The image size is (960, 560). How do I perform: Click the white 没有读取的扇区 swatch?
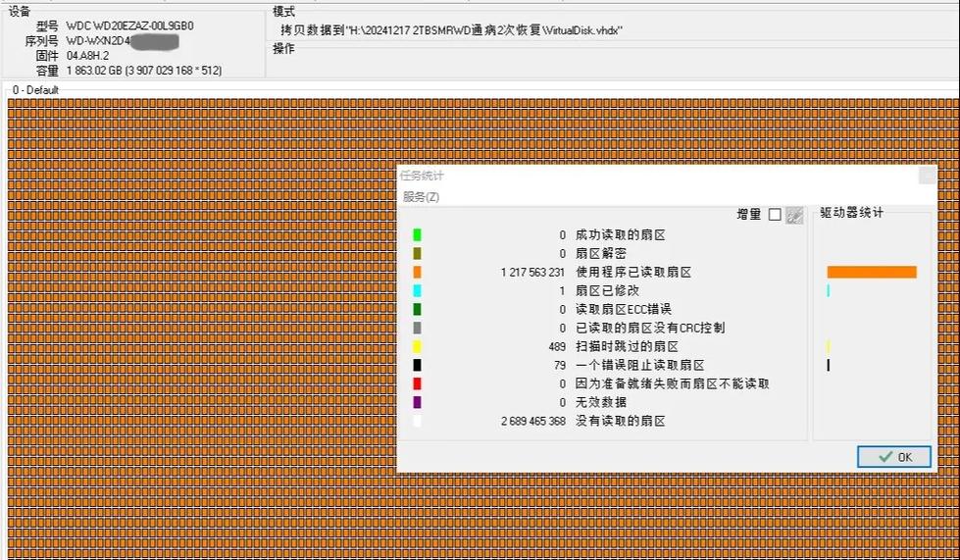417,421
